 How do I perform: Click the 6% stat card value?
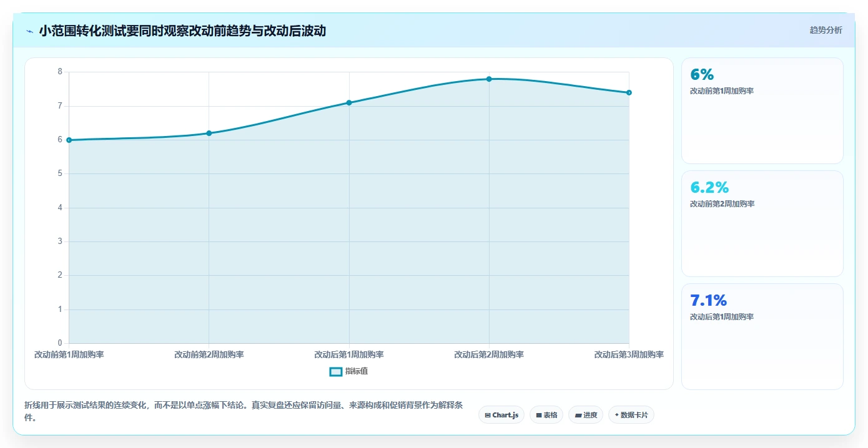pyautogui.click(x=702, y=75)
